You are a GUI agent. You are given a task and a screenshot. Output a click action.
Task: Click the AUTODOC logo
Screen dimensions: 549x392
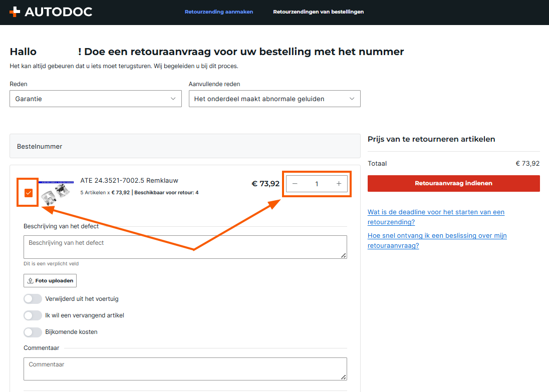click(x=51, y=12)
